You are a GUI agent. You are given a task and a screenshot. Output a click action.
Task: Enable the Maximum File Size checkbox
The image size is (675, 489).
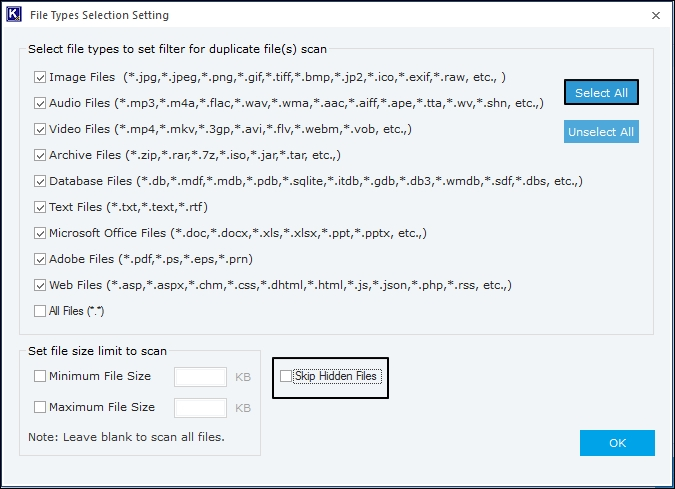tap(40, 407)
